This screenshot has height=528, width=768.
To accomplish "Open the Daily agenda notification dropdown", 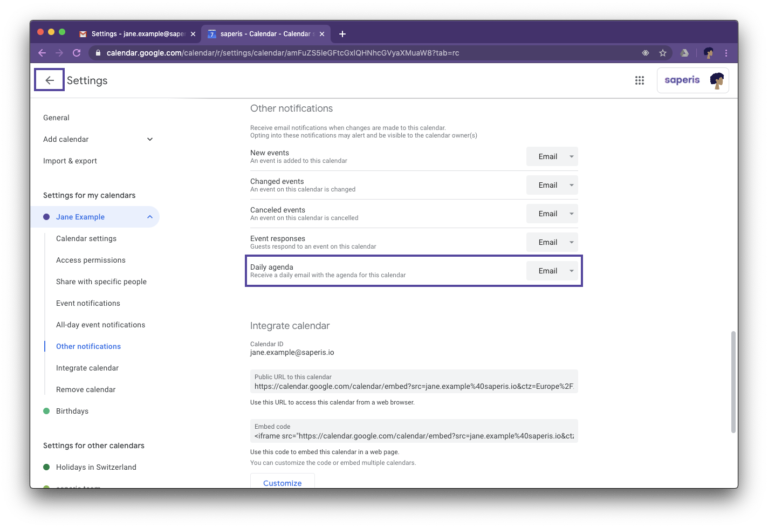I will point(552,271).
